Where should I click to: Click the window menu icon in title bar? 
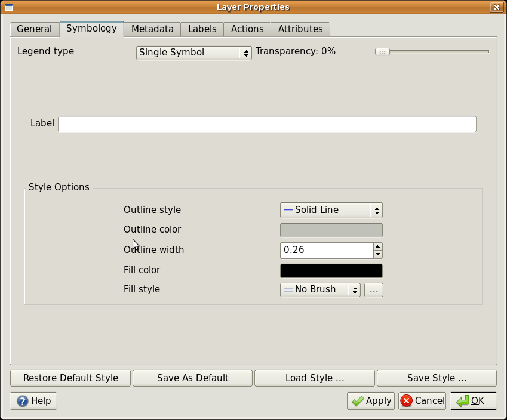(8, 7)
